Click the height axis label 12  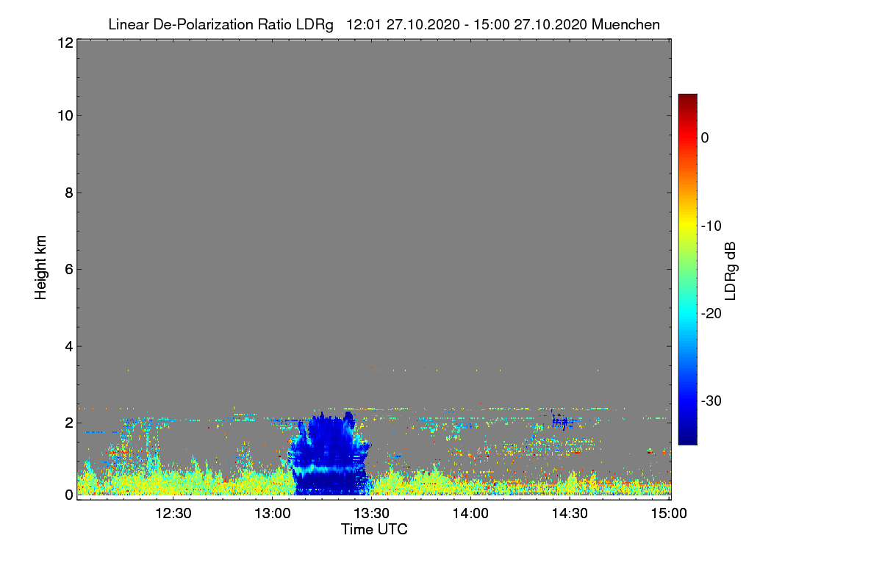point(64,42)
